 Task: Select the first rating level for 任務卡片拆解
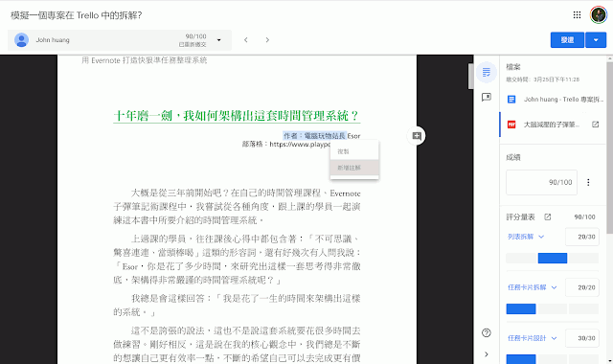point(521,308)
